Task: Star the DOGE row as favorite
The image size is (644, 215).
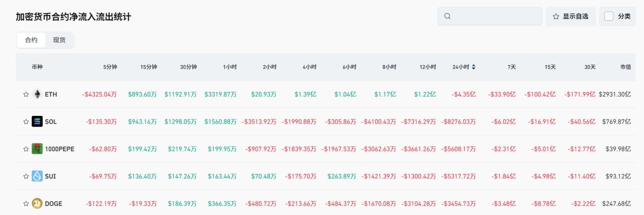Action: [26, 203]
